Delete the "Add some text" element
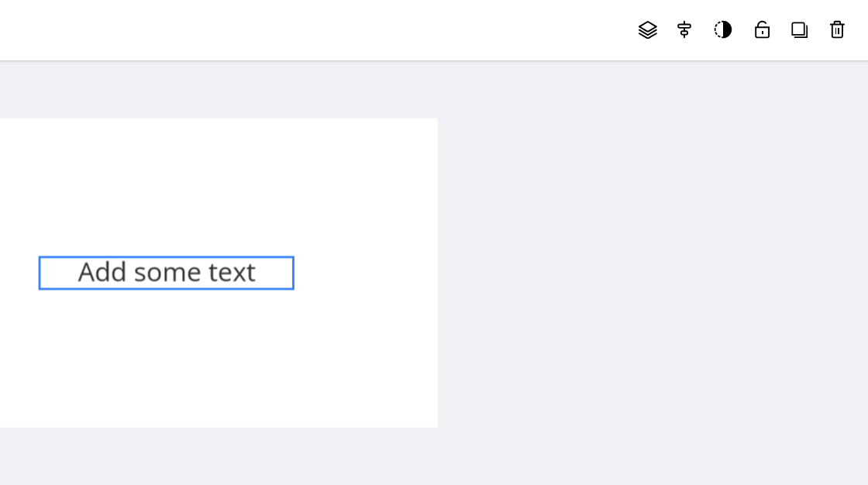The width and height of the screenshot is (868, 485). (x=837, y=30)
